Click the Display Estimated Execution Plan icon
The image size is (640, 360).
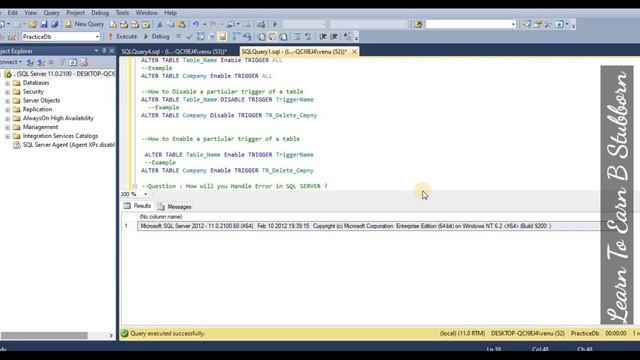(200, 37)
